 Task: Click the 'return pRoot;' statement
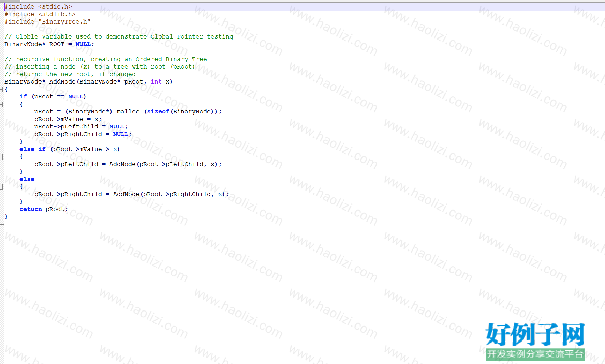click(44, 209)
